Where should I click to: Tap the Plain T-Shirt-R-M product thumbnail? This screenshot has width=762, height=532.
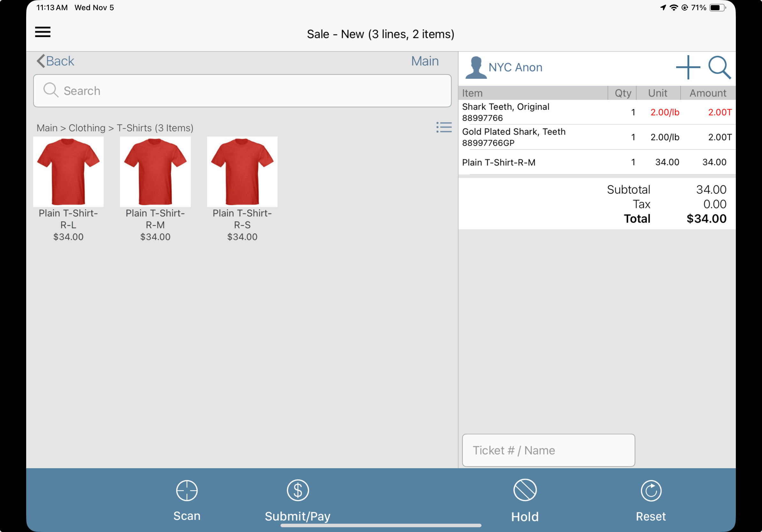click(155, 172)
